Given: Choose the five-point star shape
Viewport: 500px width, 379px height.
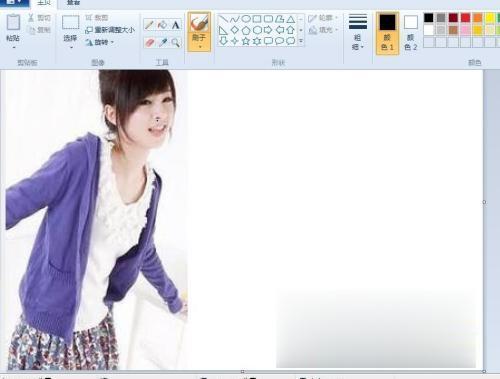Looking at the screenshot, I should pos(246,41).
